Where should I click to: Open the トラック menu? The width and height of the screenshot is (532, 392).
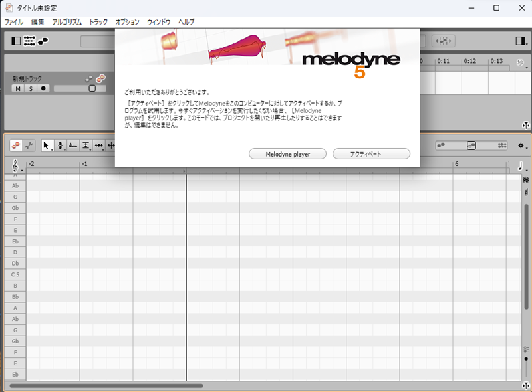coord(98,22)
